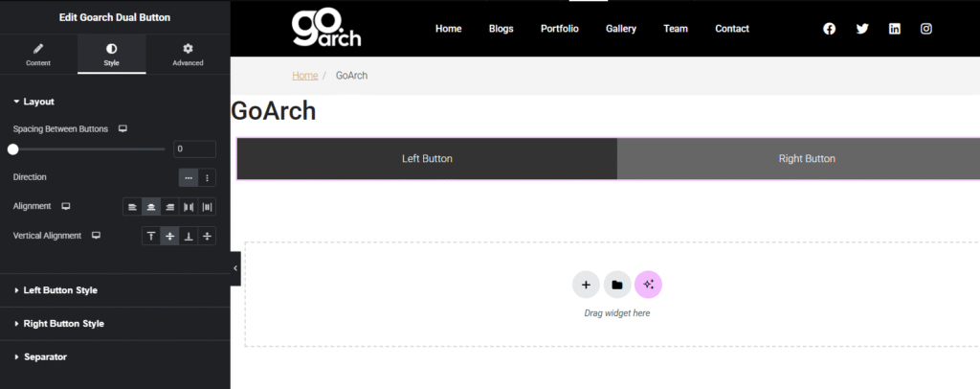Click the GoArch logo
The height and width of the screenshot is (389, 980).
(326, 29)
